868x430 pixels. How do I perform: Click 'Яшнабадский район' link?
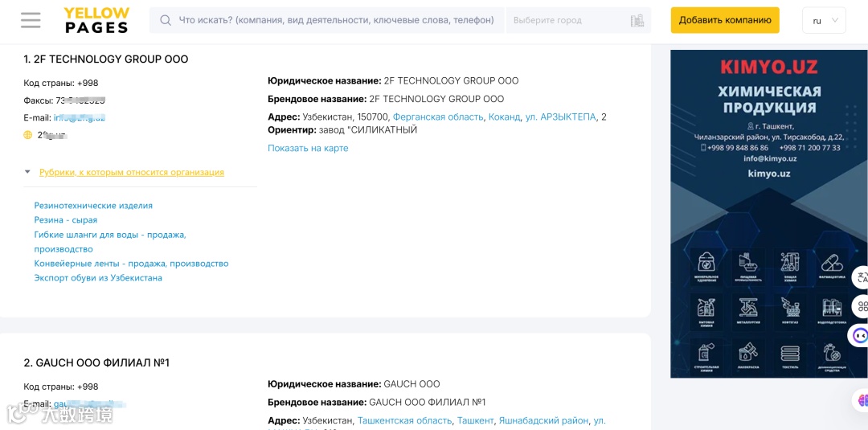pos(543,420)
